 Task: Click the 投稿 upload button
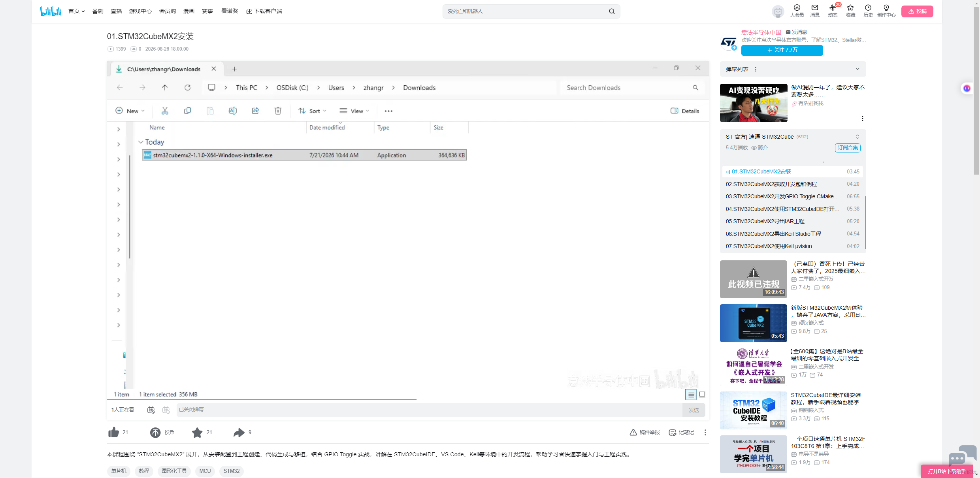click(x=917, y=11)
